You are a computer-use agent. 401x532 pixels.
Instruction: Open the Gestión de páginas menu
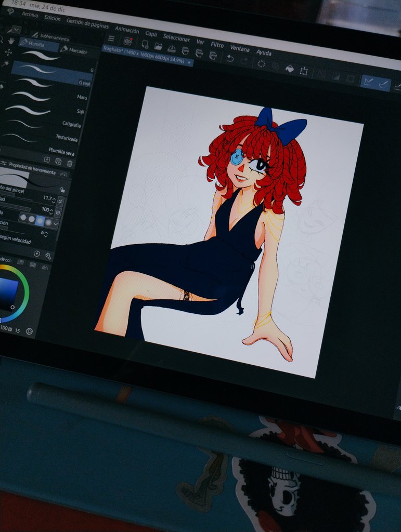point(87,23)
